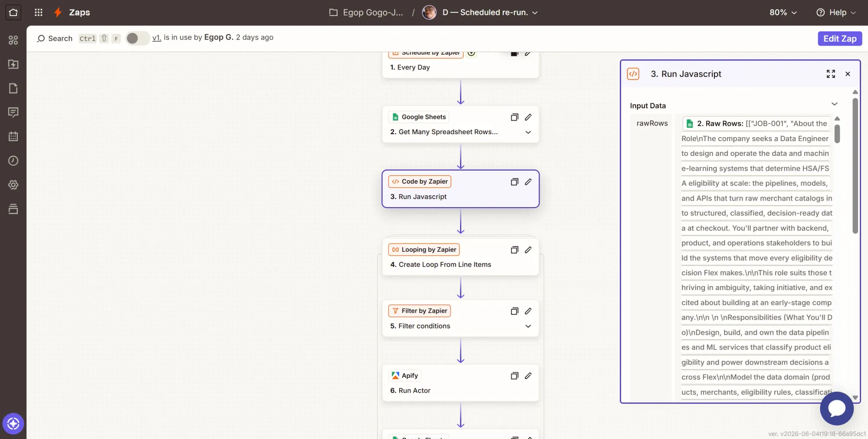868x439 pixels.
Task: Click the Filter by Zapier app badge
Action: click(420, 311)
